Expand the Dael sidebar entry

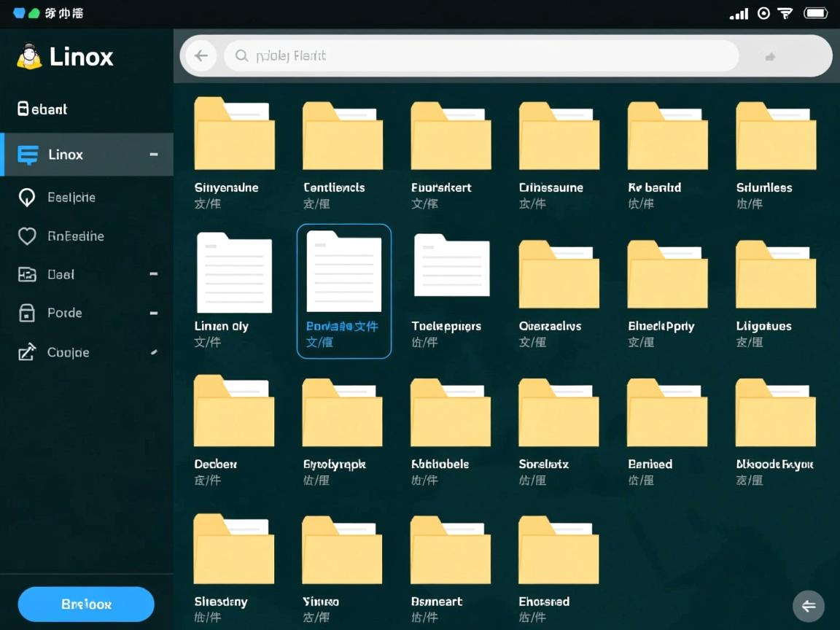click(x=152, y=274)
